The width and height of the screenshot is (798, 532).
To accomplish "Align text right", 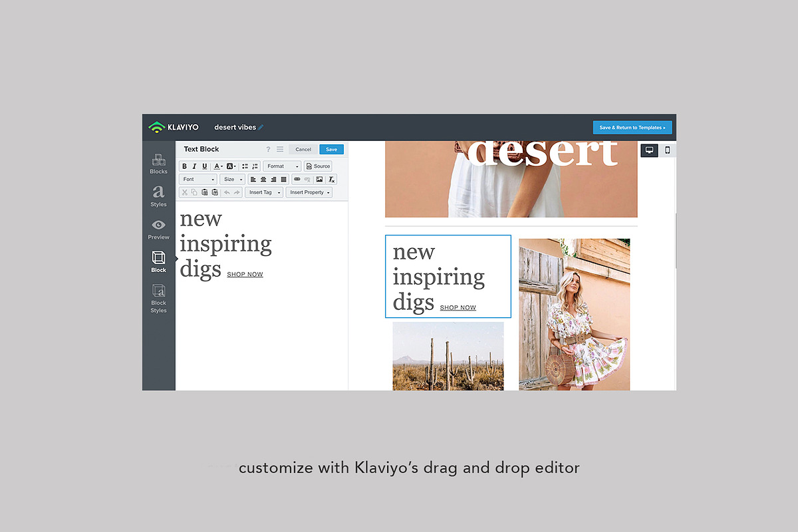I will point(273,180).
